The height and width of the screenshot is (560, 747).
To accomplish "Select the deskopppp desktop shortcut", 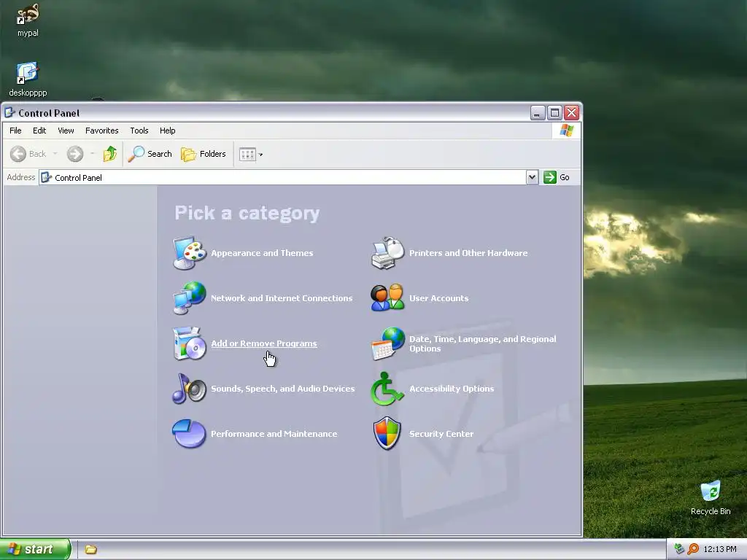I will [28, 79].
